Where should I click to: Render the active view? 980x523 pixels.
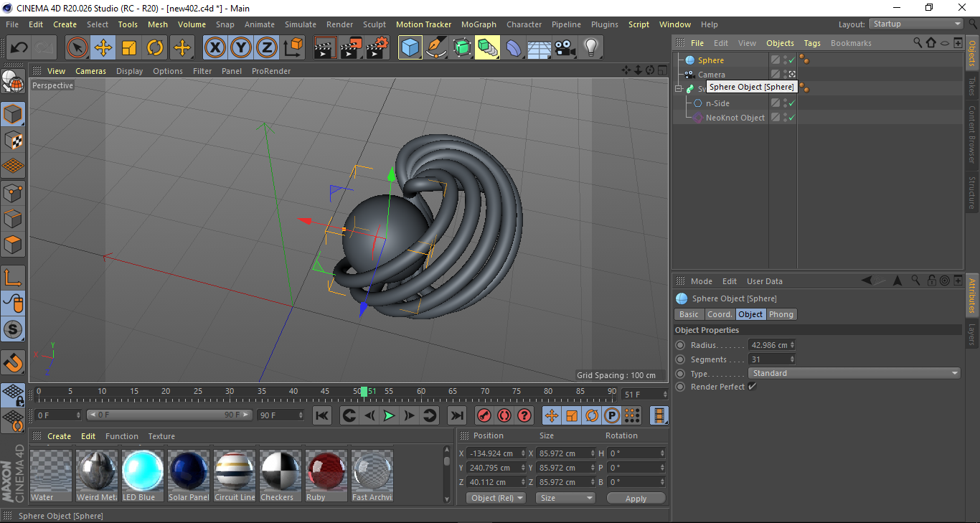pyautogui.click(x=325, y=48)
